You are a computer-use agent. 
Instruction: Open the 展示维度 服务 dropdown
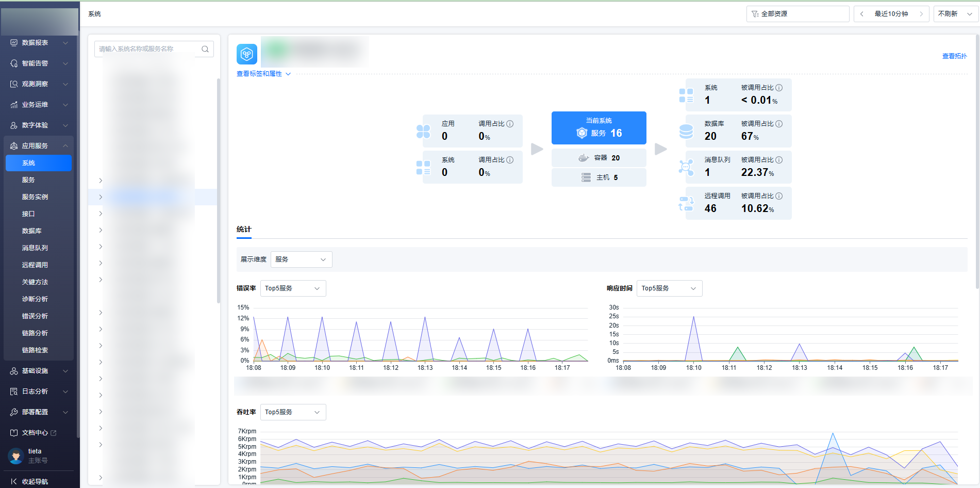point(301,259)
